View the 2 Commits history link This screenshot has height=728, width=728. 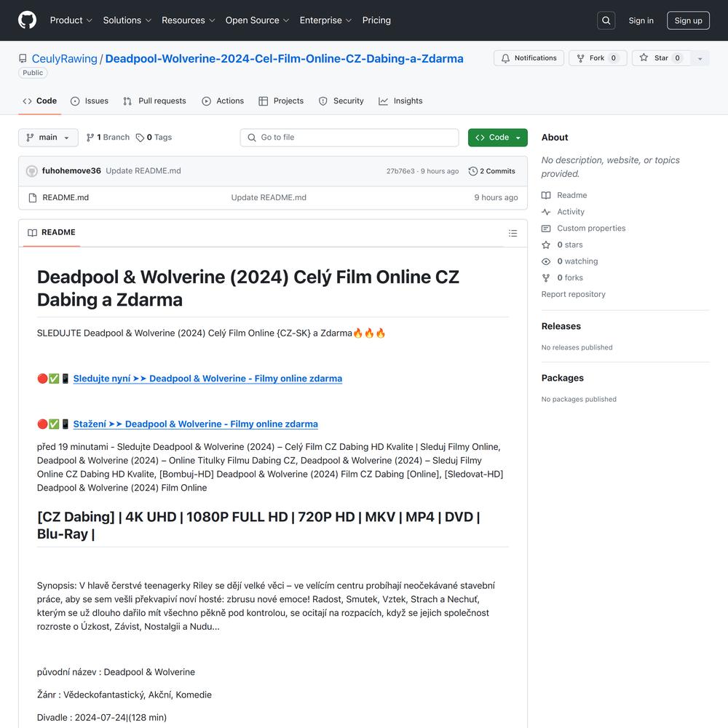[492, 171]
